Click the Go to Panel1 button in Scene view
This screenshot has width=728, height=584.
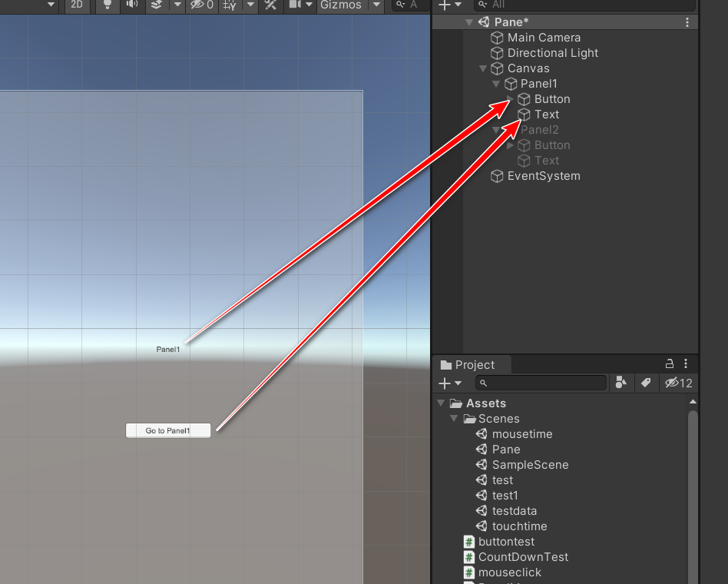point(167,430)
